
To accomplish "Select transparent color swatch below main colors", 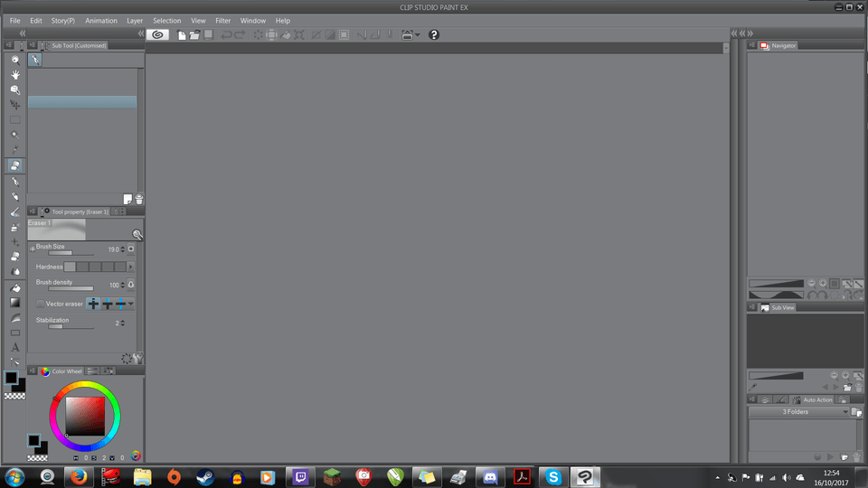I will 15,396.
